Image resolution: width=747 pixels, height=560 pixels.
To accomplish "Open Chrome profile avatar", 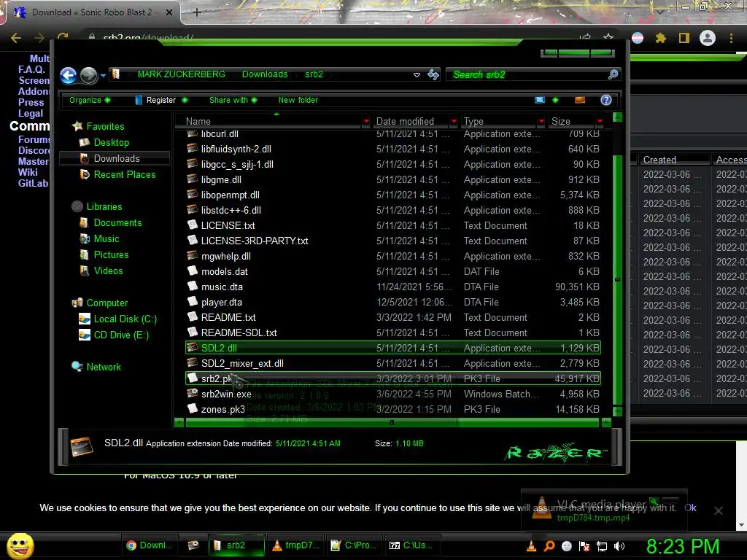I will (x=708, y=38).
